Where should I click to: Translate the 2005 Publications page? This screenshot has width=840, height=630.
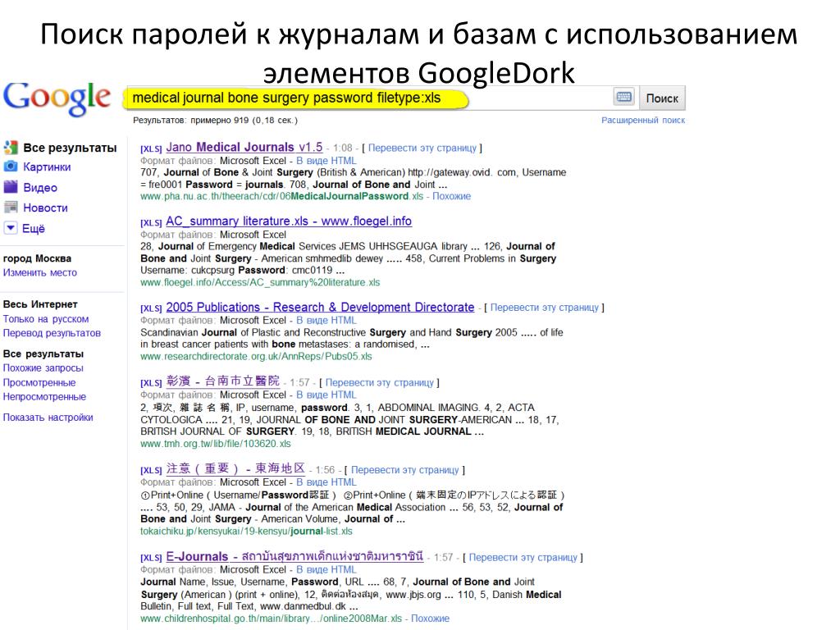[545, 308]
